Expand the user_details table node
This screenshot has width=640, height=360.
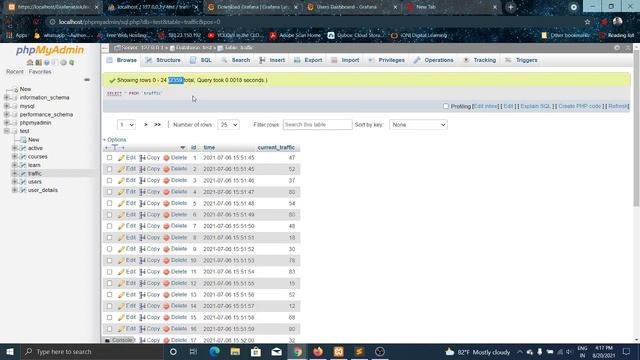pos(15,190)
